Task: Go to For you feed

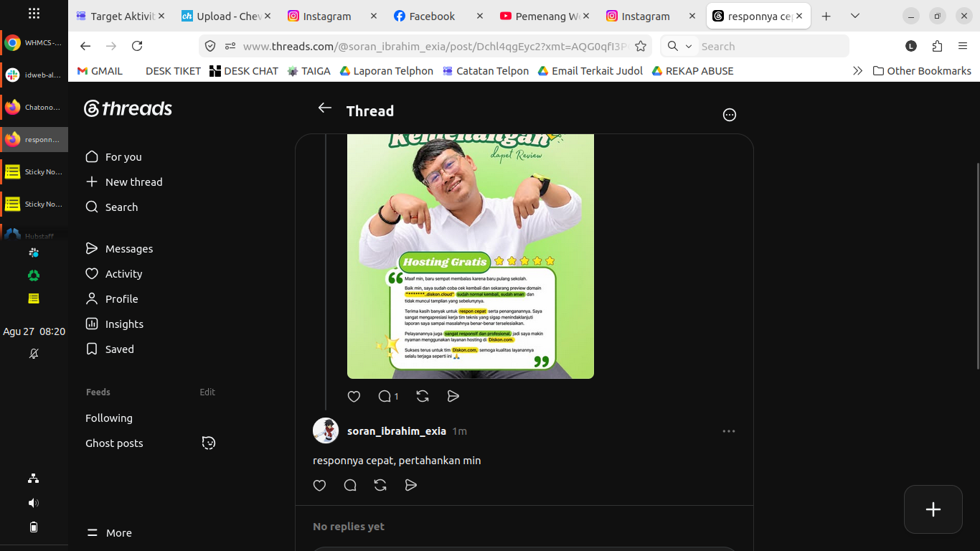Action: point(113,157)
